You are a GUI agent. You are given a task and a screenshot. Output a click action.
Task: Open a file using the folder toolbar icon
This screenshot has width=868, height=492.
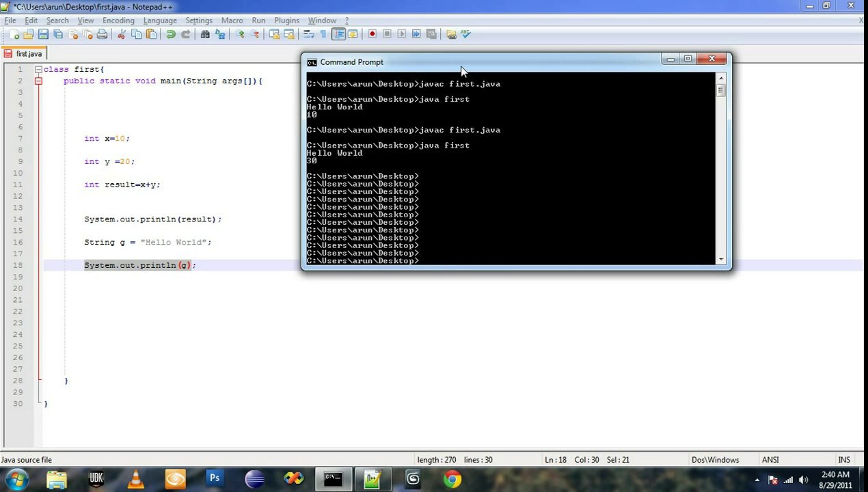(29, 34)
